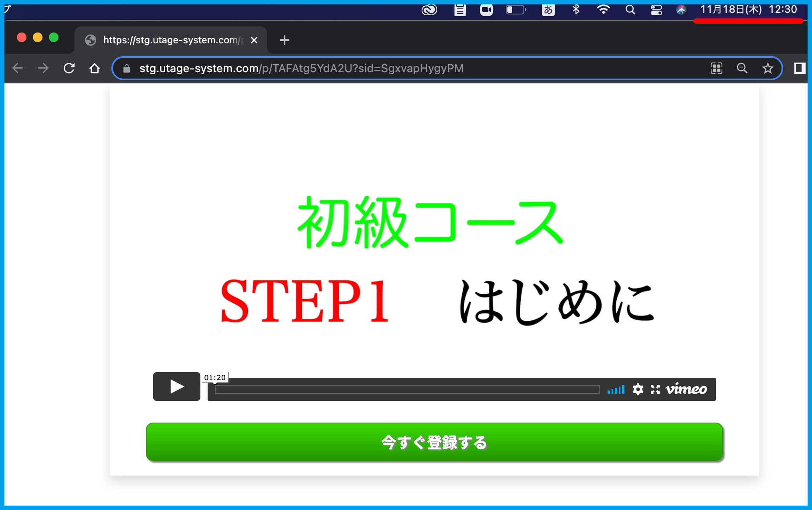Close the stg.utage-system.com tab
Image resolution: width=812 pixels, height=510 pixels.
(x=254, y=40)
